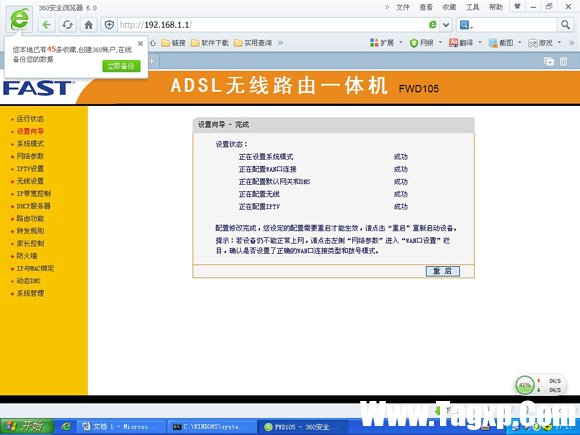This screenshot has width=580, height=435.
Task: Click the FAST brand logo
Action: [37, 88]
